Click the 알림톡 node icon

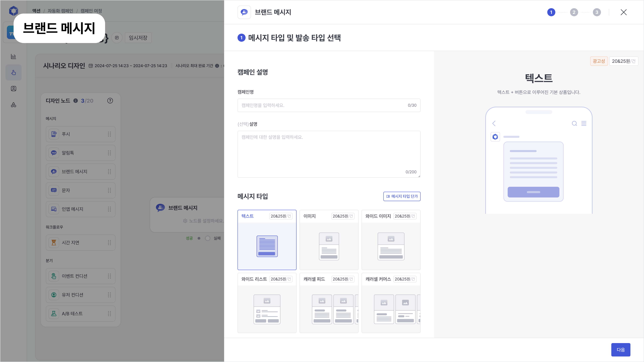tap(54, 153)
